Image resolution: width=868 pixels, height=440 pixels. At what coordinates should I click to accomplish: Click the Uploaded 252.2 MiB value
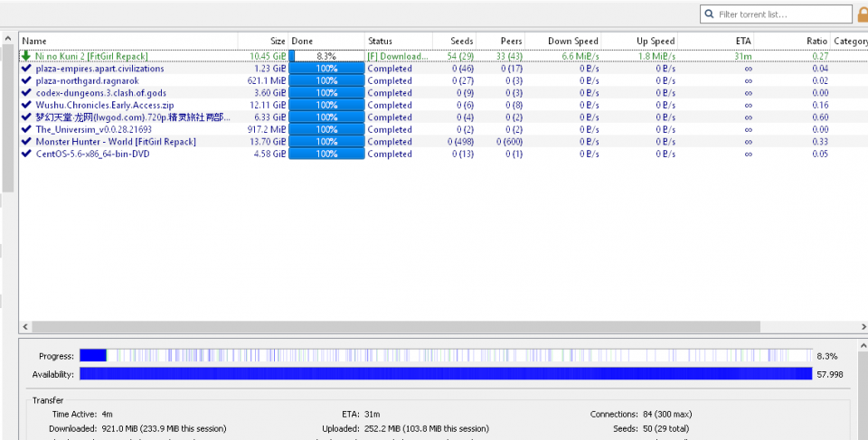(x=426, y=428)
